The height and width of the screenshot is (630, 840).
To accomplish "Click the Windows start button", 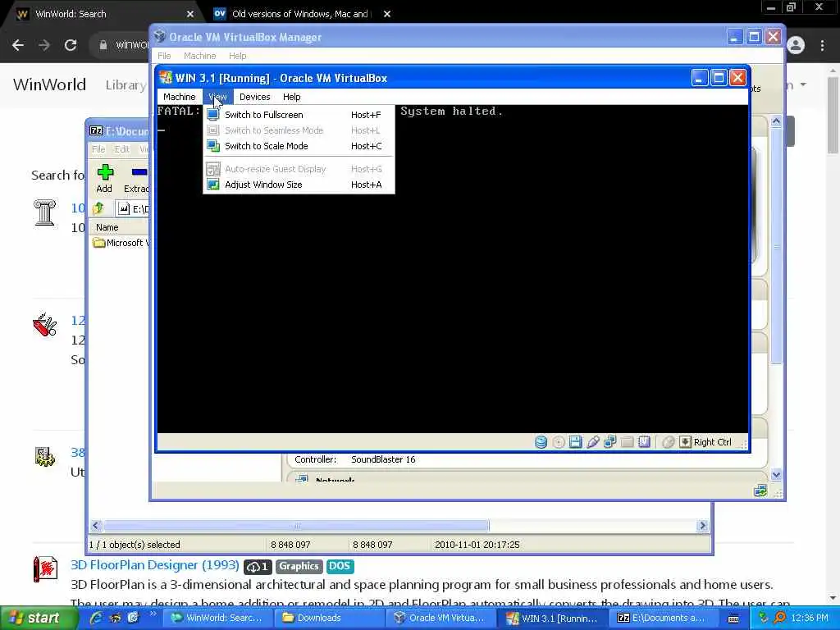I will 36,619.
